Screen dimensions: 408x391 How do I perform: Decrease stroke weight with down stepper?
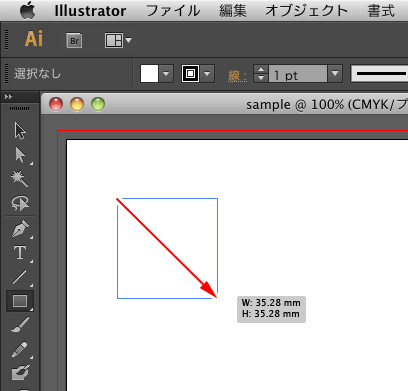(x=261, y=78)
